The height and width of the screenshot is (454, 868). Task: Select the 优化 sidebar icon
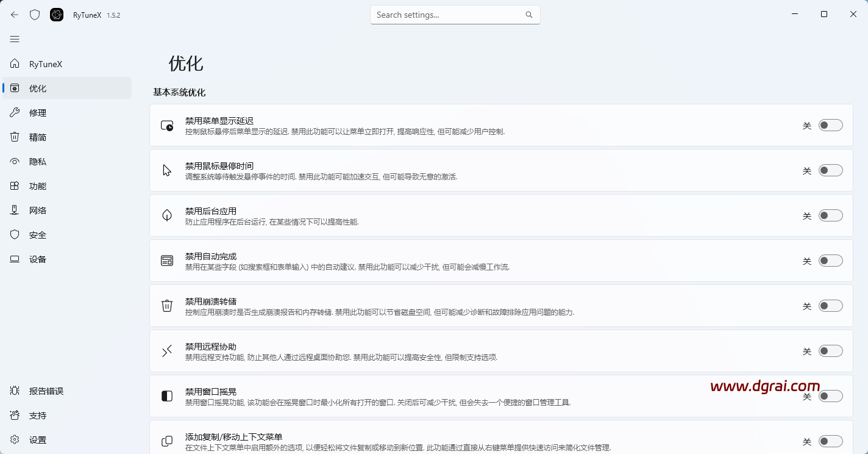15,88
